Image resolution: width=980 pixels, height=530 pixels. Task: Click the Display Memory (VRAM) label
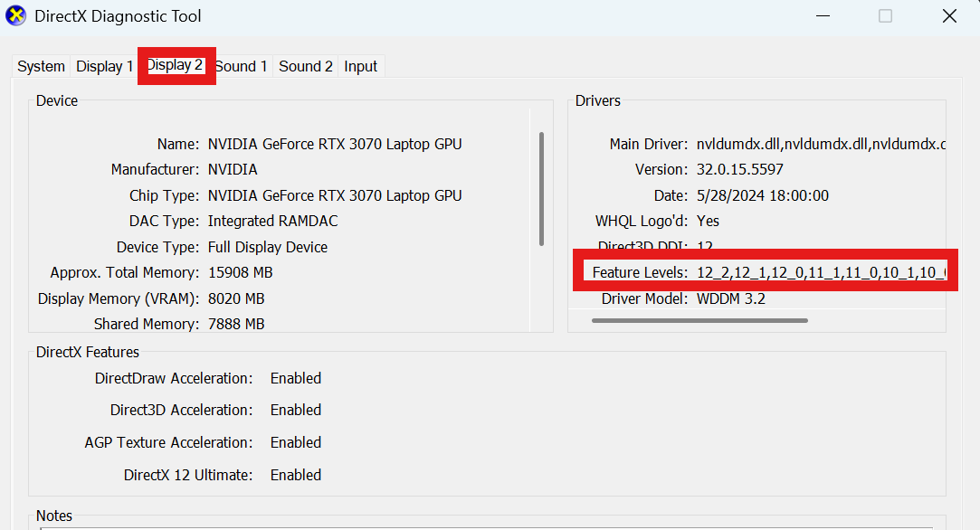(x=119, y=299)
